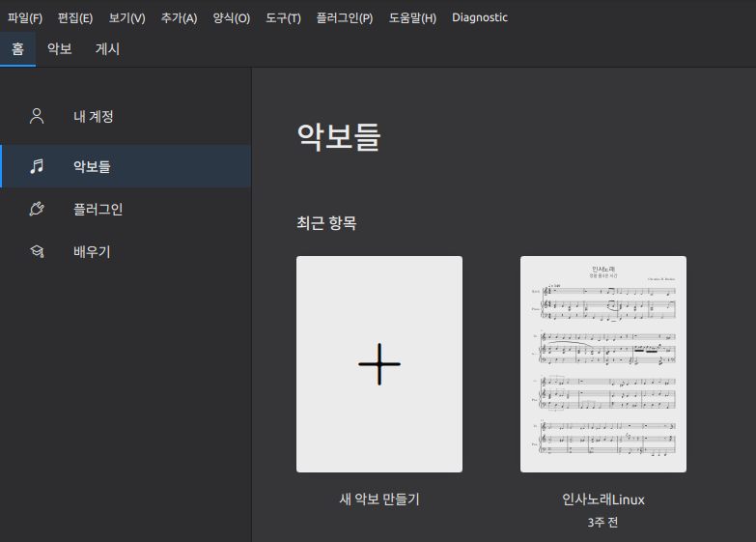This screenshot has height=542, width=756.
Task: Open 배우기 in sidebar
Action: click(126, 251)
